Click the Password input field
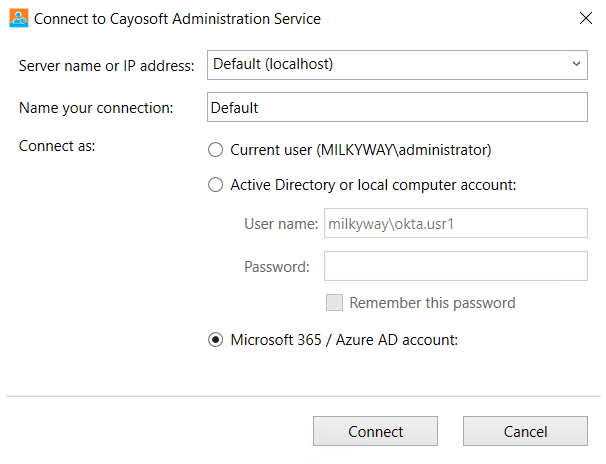Screen dimensions: 606x464 point(456,266)
